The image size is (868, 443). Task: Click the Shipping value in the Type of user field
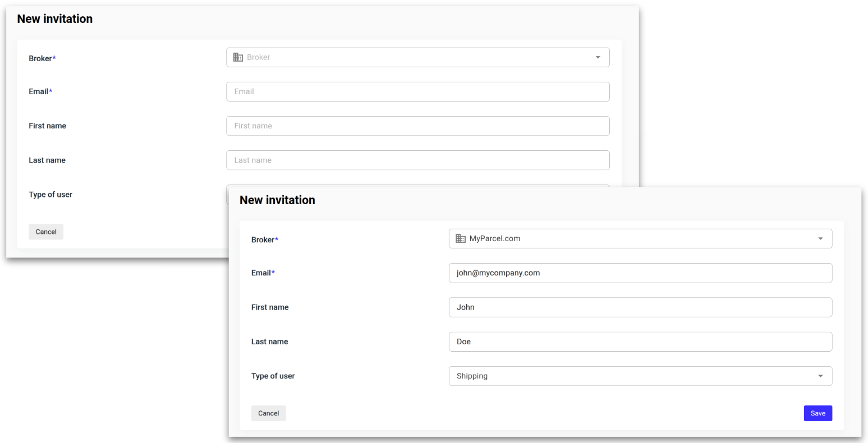pyautogui.click(x=472, y=376)
